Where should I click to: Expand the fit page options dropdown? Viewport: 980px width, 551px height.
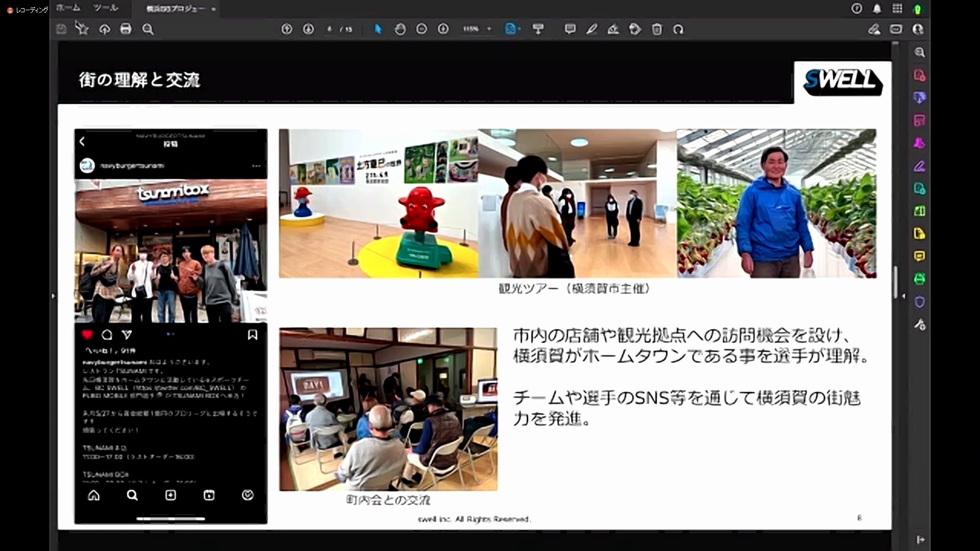(520, 29)
